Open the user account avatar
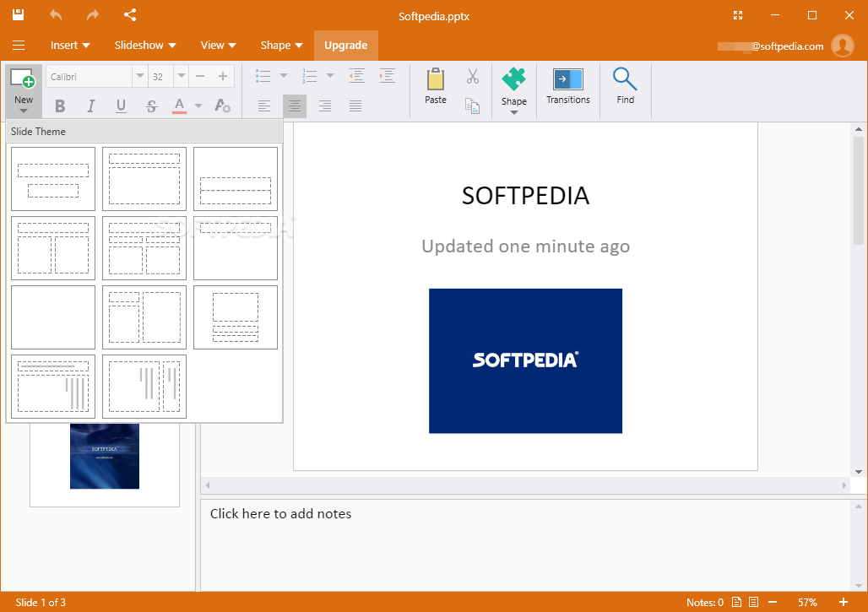The width and height of the screenshot is (868, 612). coord(843,46)
